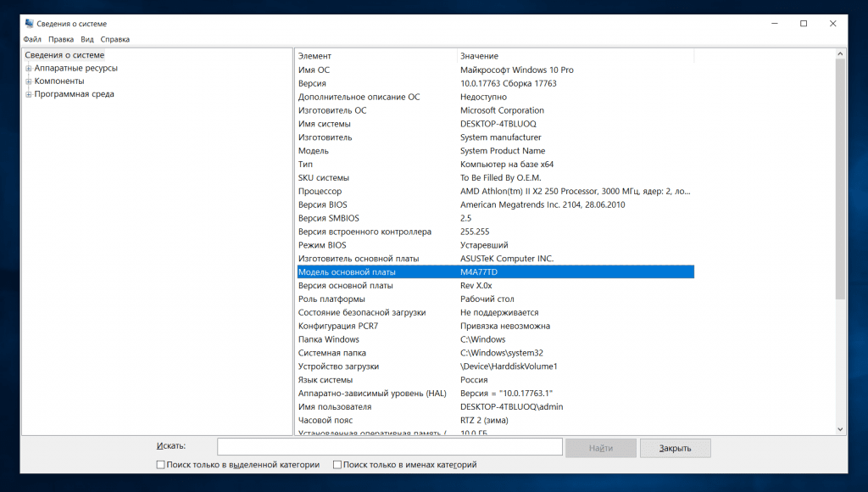The height and width of the screenshot is (492, 868).
Task: Select the SKU системы row
Action: click(495, 178)
